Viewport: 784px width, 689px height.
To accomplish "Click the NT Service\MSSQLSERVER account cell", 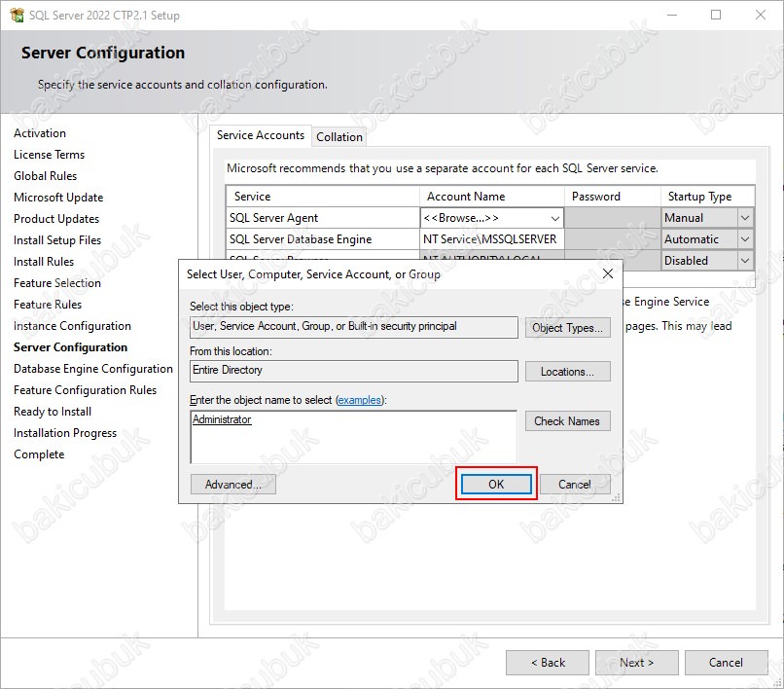I will (492, 239).
